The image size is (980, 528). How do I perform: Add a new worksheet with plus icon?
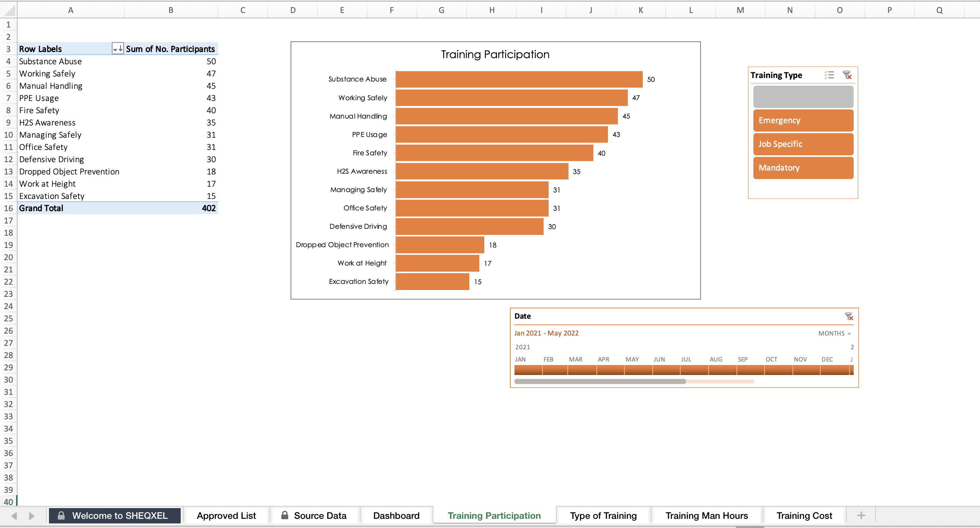(x=861, y=515)
